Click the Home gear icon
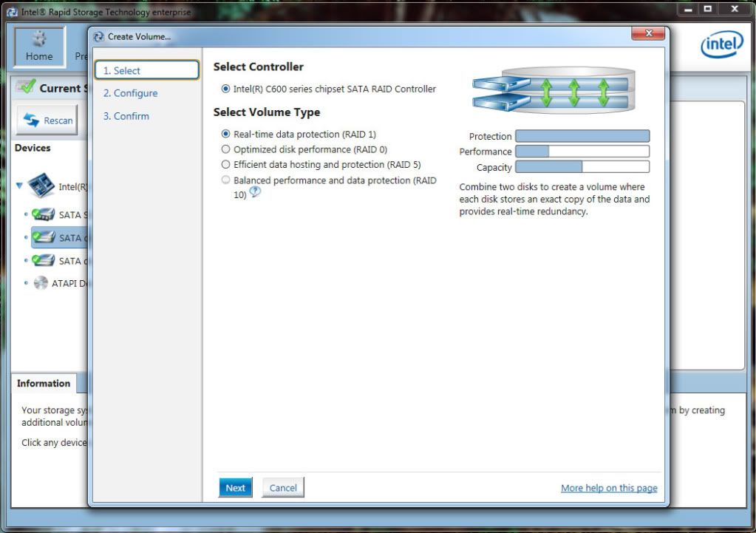756x533 pixels. [x=39, y=38]
